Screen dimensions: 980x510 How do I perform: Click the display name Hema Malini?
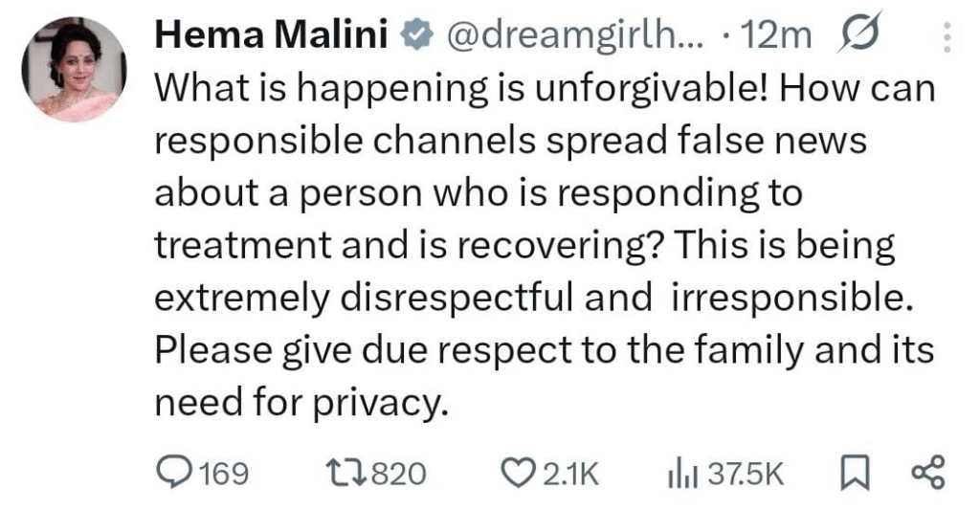click(271, 36)
